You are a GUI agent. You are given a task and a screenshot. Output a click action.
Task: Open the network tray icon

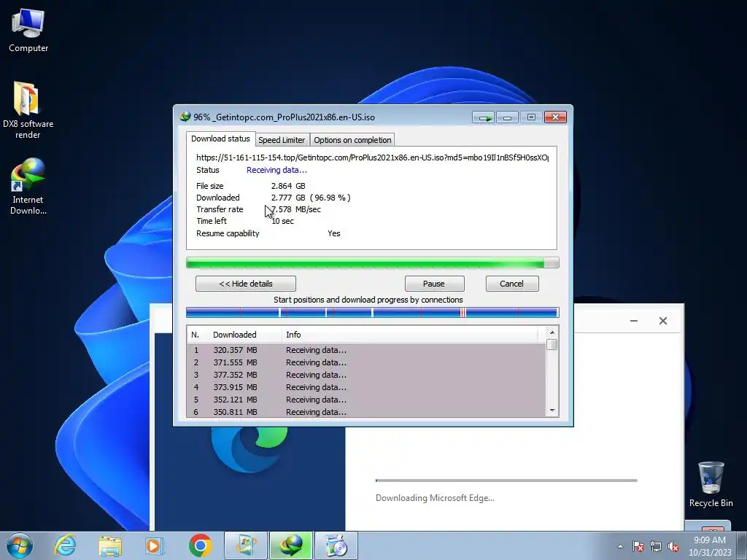(656, 546)
